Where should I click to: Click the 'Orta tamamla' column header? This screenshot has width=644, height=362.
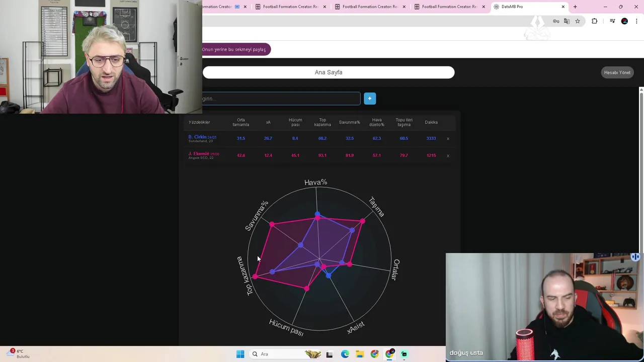pyautogui.click(x=241, y=122)
